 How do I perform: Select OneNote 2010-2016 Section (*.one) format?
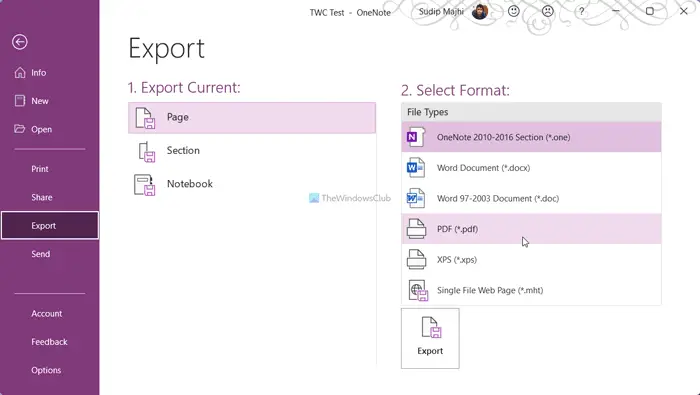(531, 137)
